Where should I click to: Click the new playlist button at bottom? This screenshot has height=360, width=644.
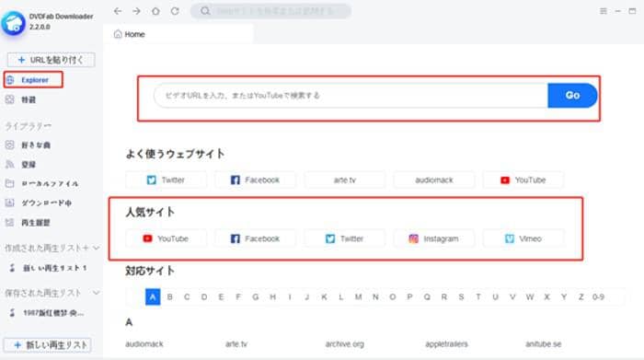tap(48, 345)
